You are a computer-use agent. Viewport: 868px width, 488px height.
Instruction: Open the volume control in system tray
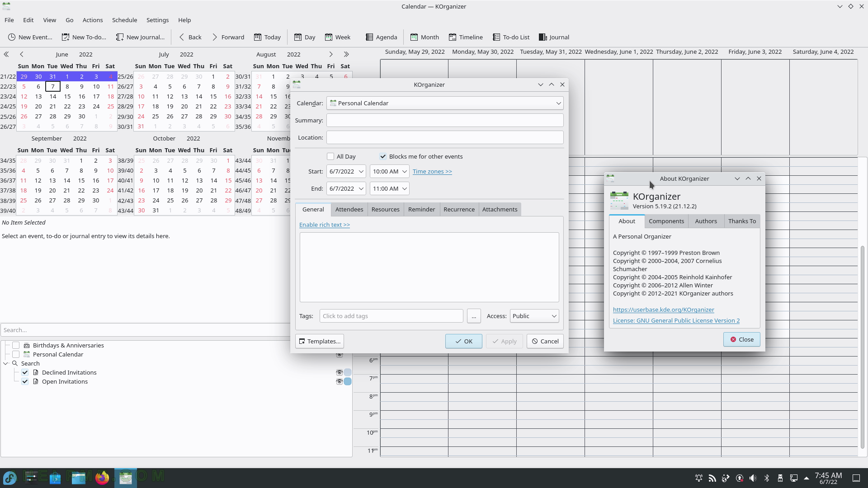tap(753, 478)
